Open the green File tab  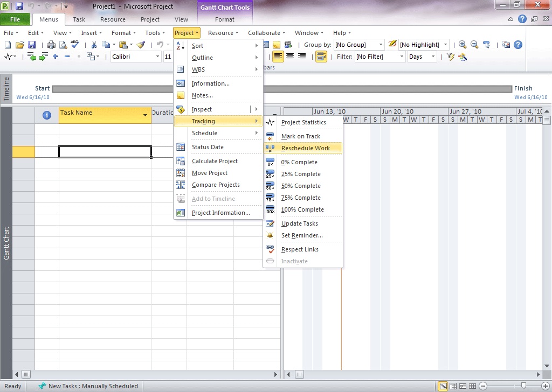(x=15, y=19)
